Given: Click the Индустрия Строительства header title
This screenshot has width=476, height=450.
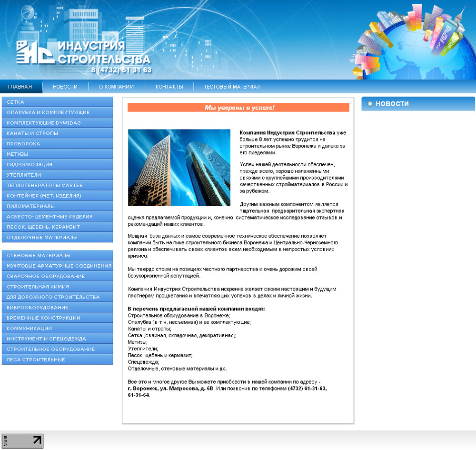Looking at the screenshot, I should coord(104,52).
